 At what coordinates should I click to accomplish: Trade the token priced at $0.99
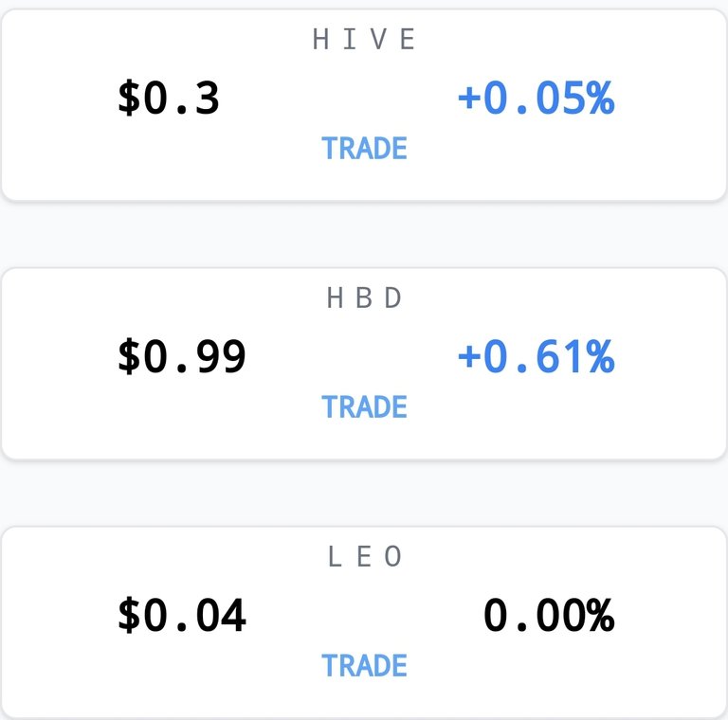[364, 406]
